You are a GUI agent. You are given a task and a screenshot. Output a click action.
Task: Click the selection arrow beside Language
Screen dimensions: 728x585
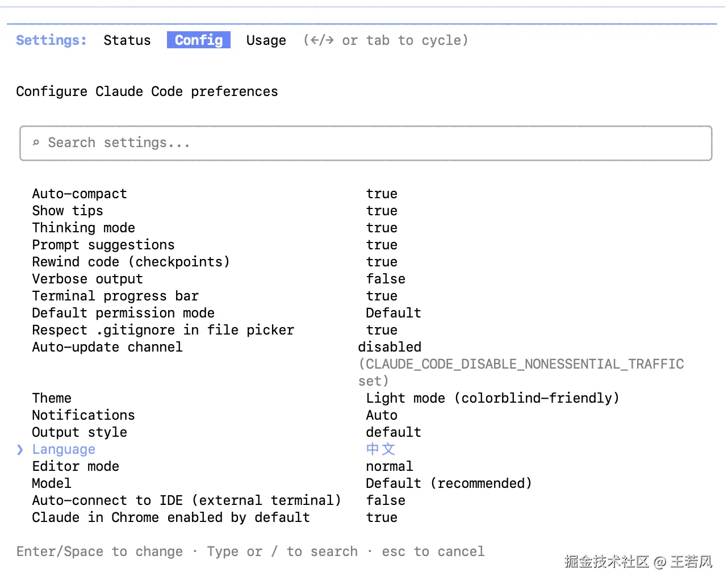coord(20,449)
